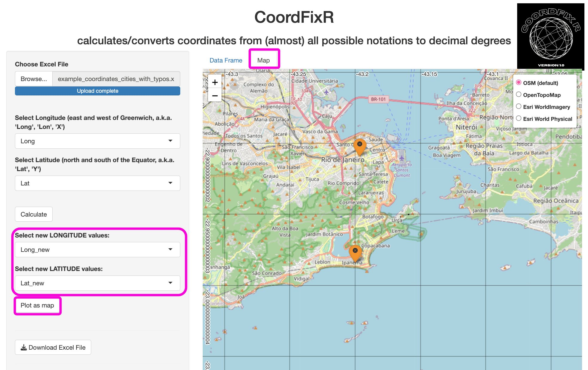Click the orange marker near Centro Rio
588x370 pixels.
click(x=360, y=147)
